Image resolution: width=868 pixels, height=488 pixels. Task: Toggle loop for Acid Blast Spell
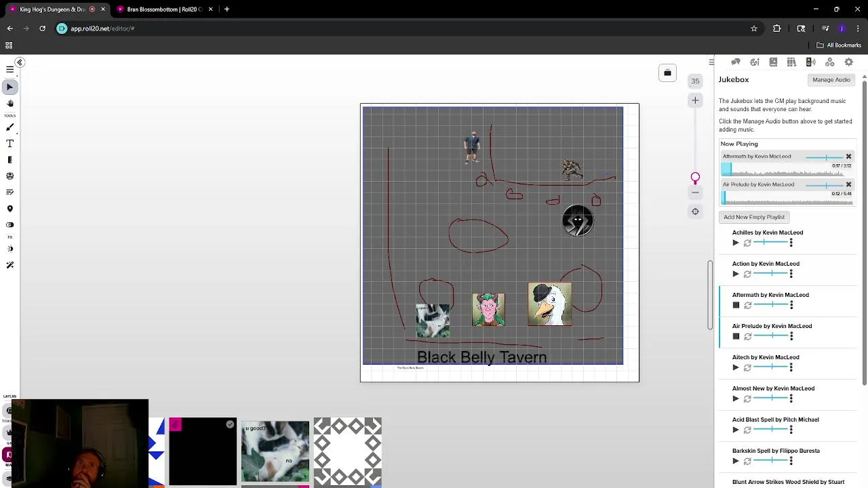pyautogui.click(x=747, y=430)
